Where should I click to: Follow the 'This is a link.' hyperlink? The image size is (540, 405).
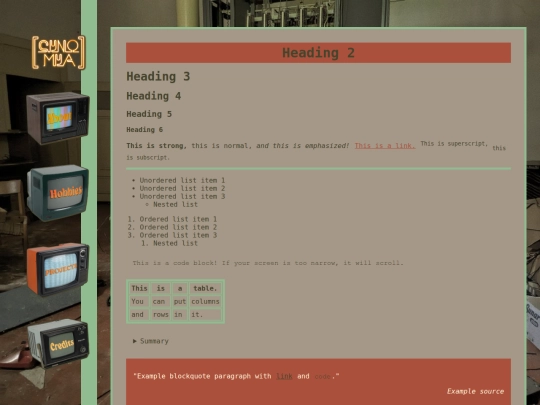(x=385, y=146)
